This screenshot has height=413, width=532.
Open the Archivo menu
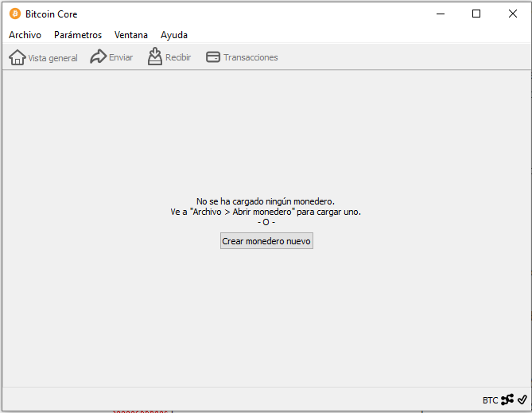(x=25, y=35)
